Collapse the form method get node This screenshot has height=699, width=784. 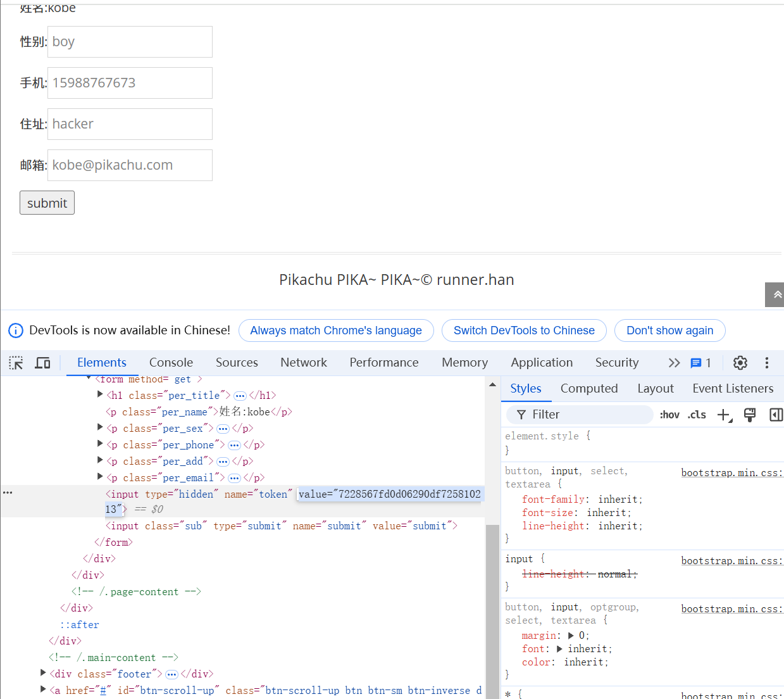point(89,378)
